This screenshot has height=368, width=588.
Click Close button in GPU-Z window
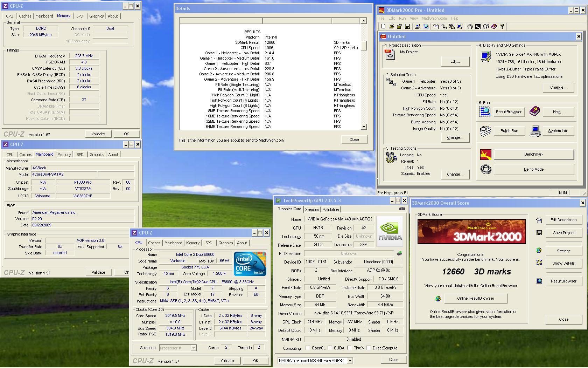click(393, 360)
